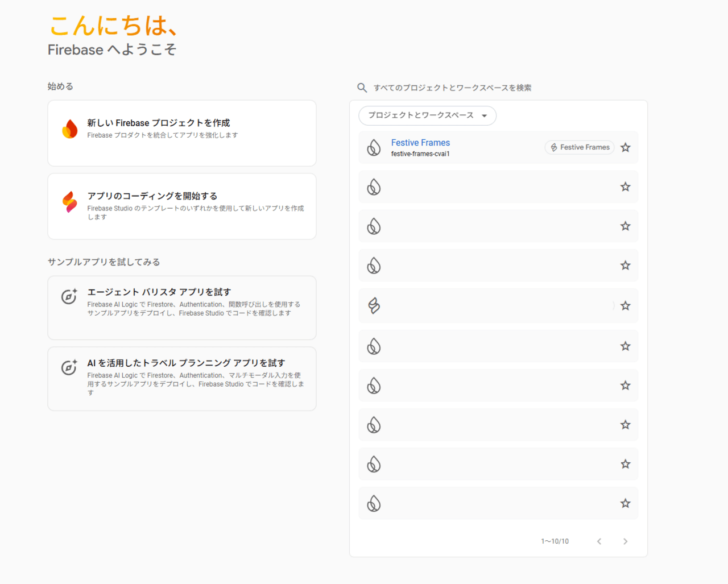This screenshot has height=584, width=728.
Task: Click the colorful Firebase Studio logo icon
Action: (69, 202)
